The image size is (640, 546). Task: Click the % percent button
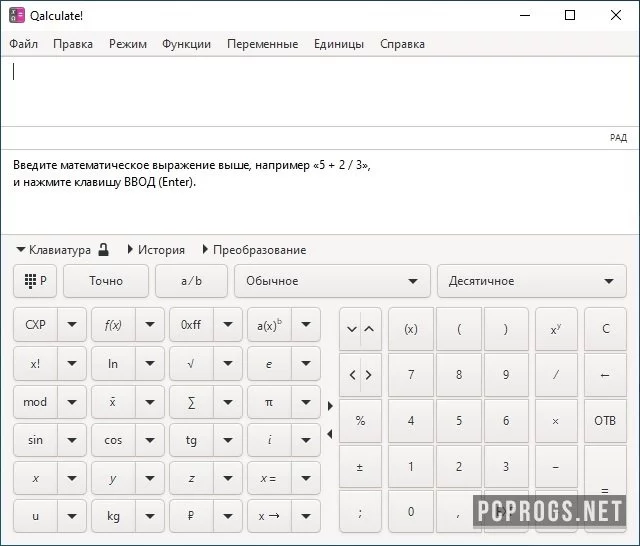click(360, 421)
